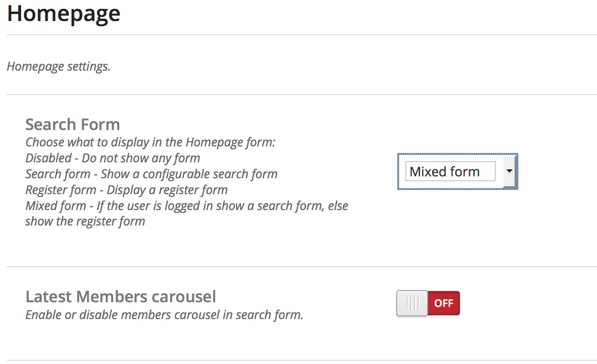
Task: Click "Register form - Display a register form" line
Action: pos(126,190)
